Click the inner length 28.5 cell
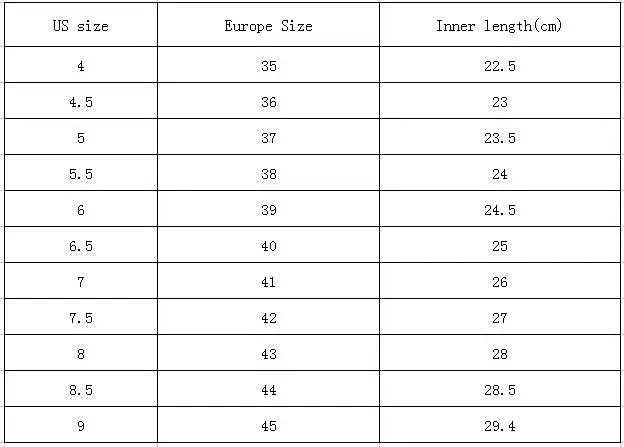This screenshot has height=447, width=624. point(499,390)
